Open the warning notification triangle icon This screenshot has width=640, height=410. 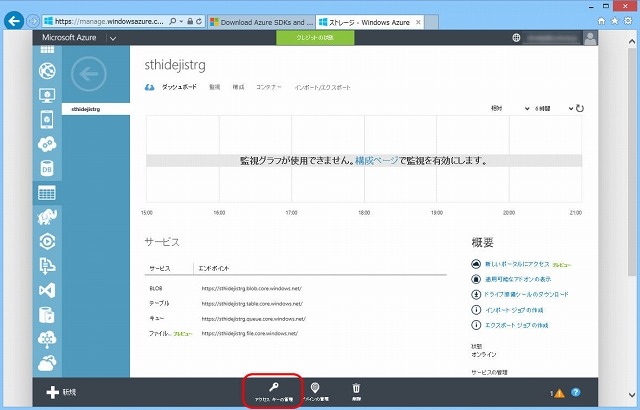tap(559, 393)
